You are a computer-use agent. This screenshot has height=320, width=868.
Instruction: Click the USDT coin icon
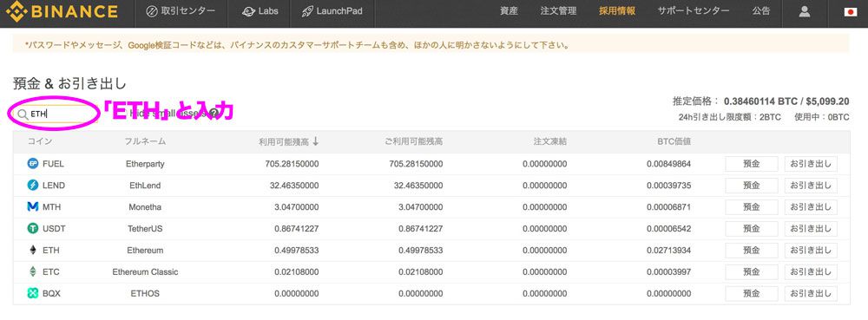pyautogui.click(x=33, y=228)
